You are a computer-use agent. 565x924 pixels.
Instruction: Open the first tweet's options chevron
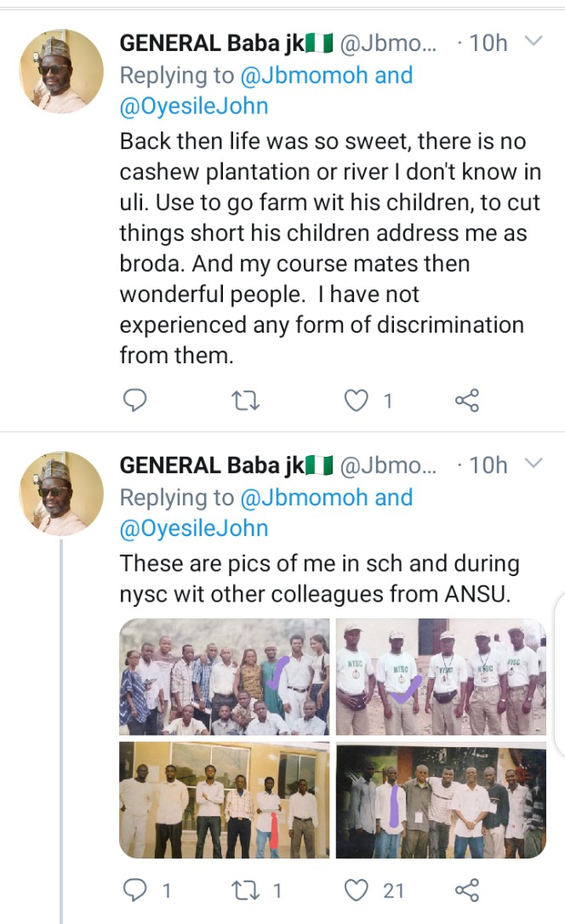(x=534, y=41)
